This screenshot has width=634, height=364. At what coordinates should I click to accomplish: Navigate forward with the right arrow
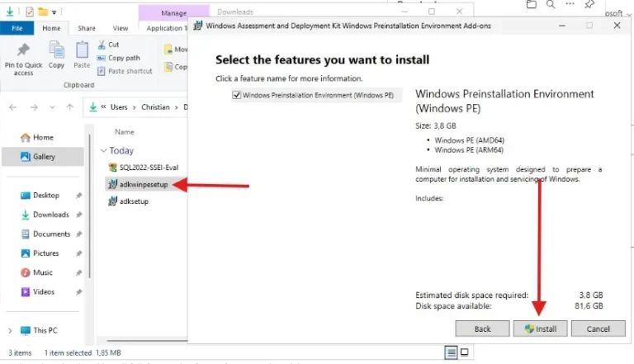tap(34, 107)
